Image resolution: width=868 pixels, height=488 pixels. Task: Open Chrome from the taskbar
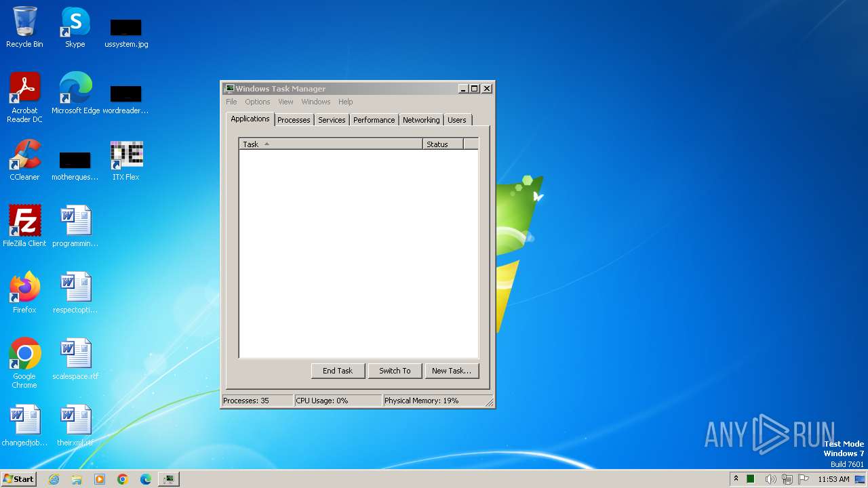point(123,479)
